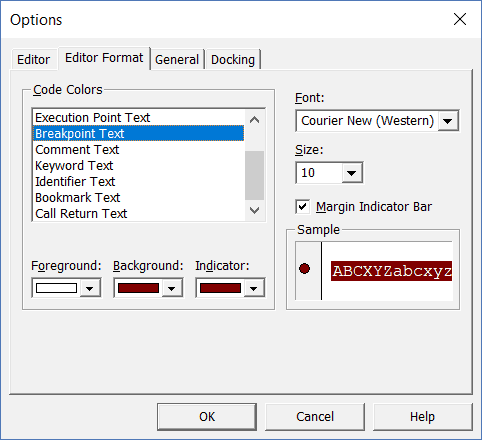Open the Docking tab
Screen dimensions: 482x440
pos(233,60)
